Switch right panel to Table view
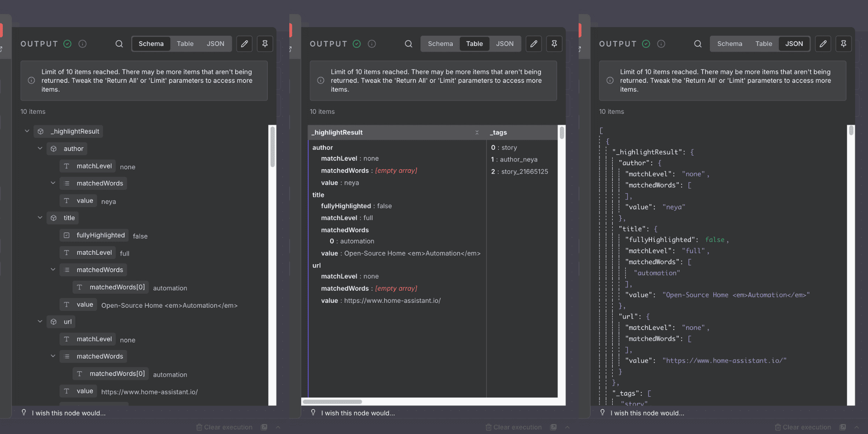868x434 pixels. [764, 44]
